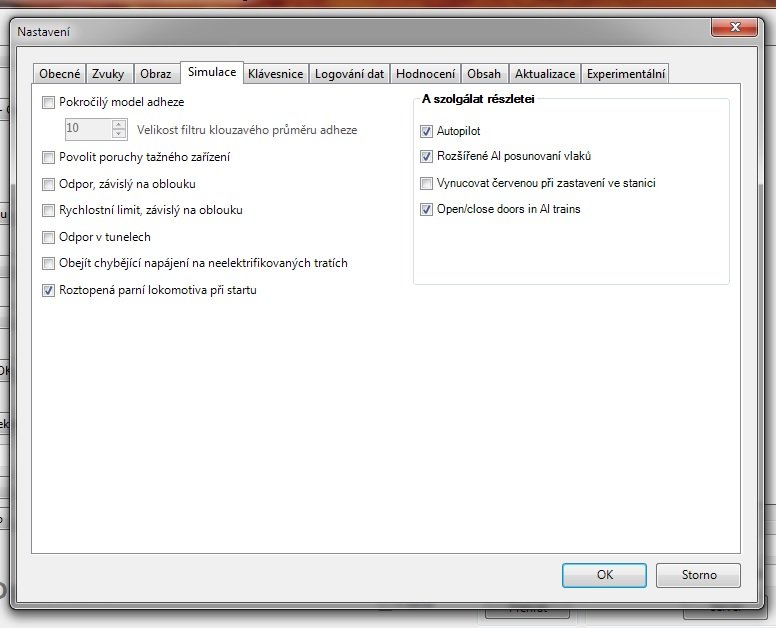Toggle Povolit poruchy tažného zařízení
Screen dimensions: 776x628
pos(49,157)
